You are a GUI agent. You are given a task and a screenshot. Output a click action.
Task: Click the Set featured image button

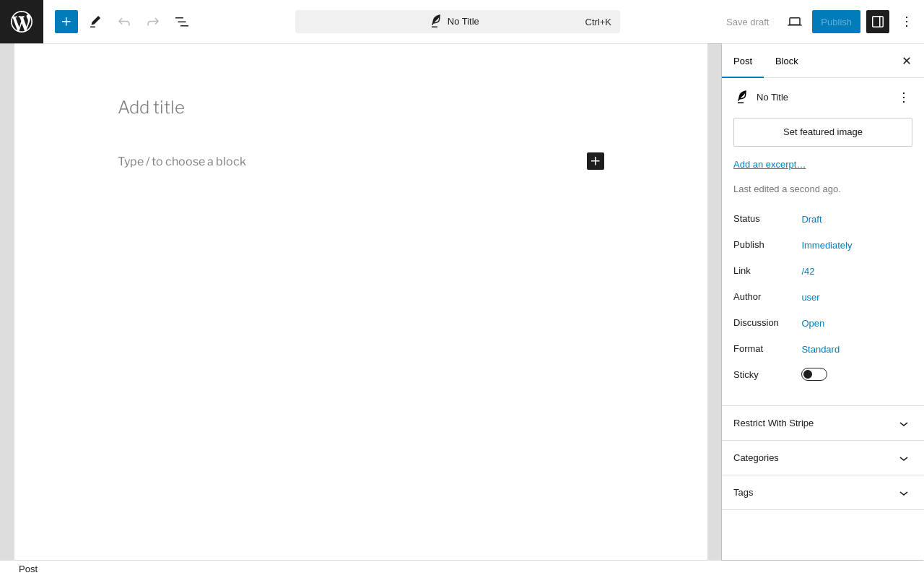coord(823,132)
